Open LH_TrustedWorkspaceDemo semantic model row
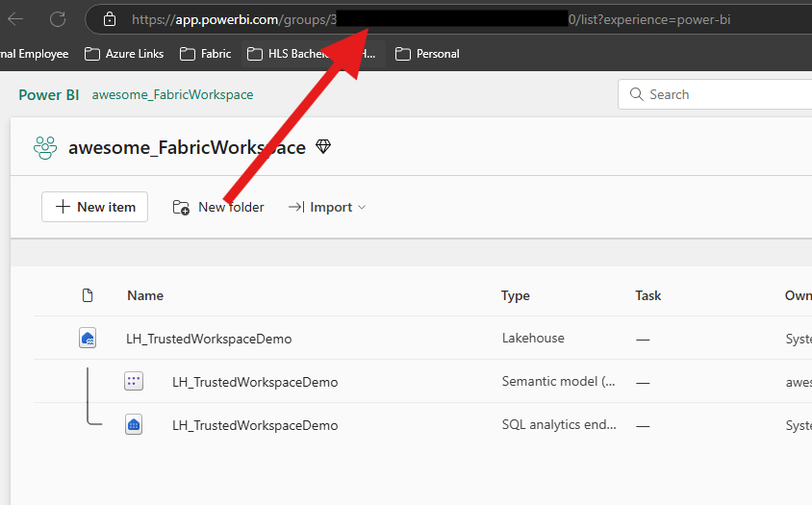This screenshot has width=812, height=505. coord(255,382)
